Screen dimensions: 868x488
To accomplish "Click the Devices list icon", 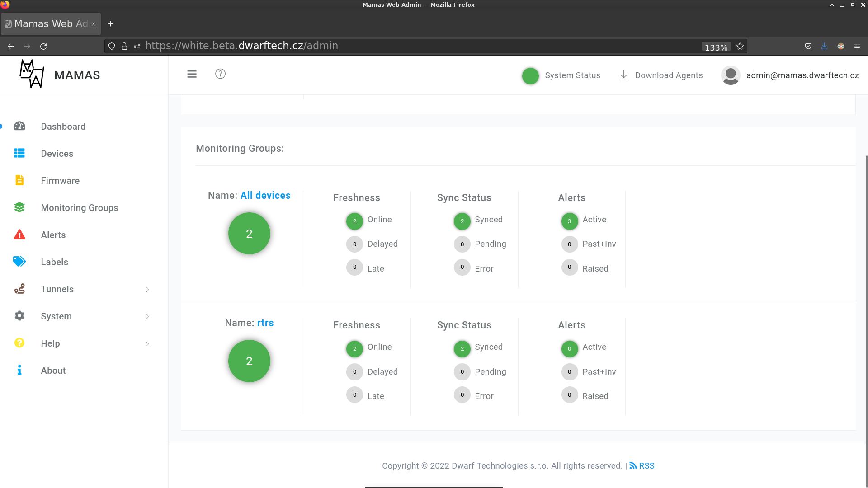I will pyautogui.click(x=19, y=153).
